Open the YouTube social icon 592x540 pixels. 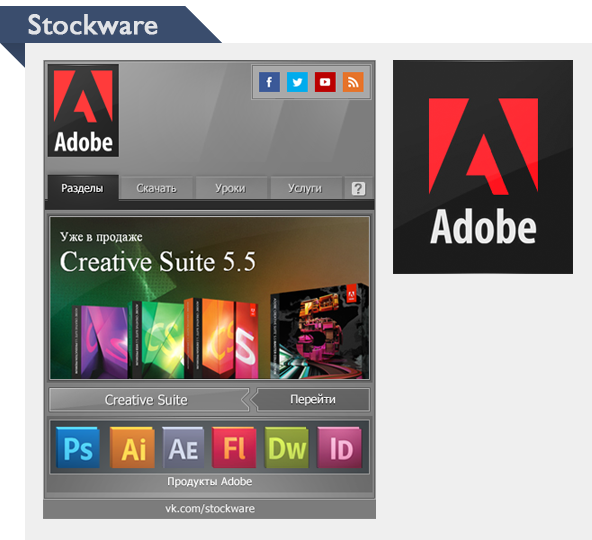click(325, 82)
